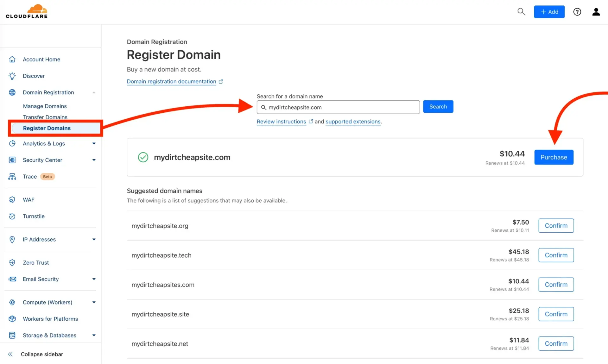Expand the Analytics & Logs section
The height and width of the screenshot is (364, 608).
pyautogui.click(x=94, y=143)
